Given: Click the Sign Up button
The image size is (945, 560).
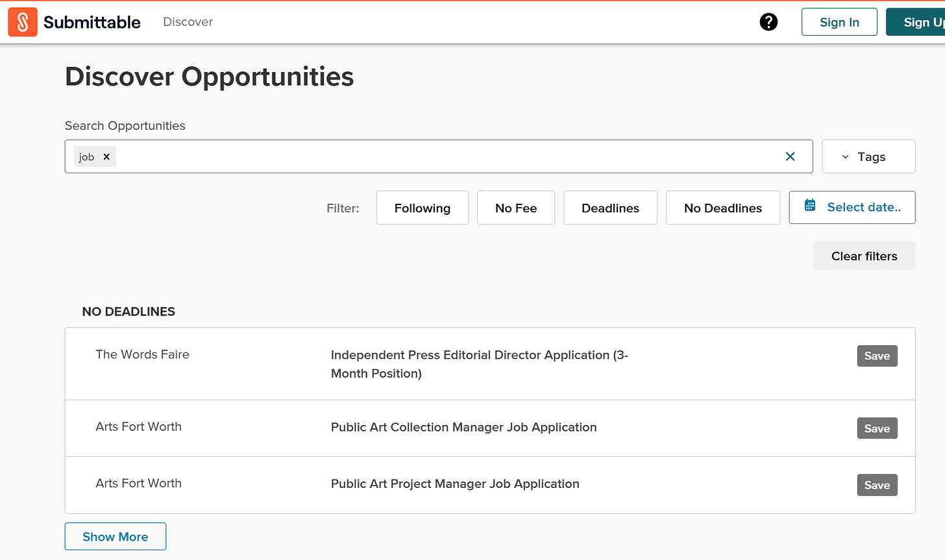Looking at the screenshot, I should point(916,22).
